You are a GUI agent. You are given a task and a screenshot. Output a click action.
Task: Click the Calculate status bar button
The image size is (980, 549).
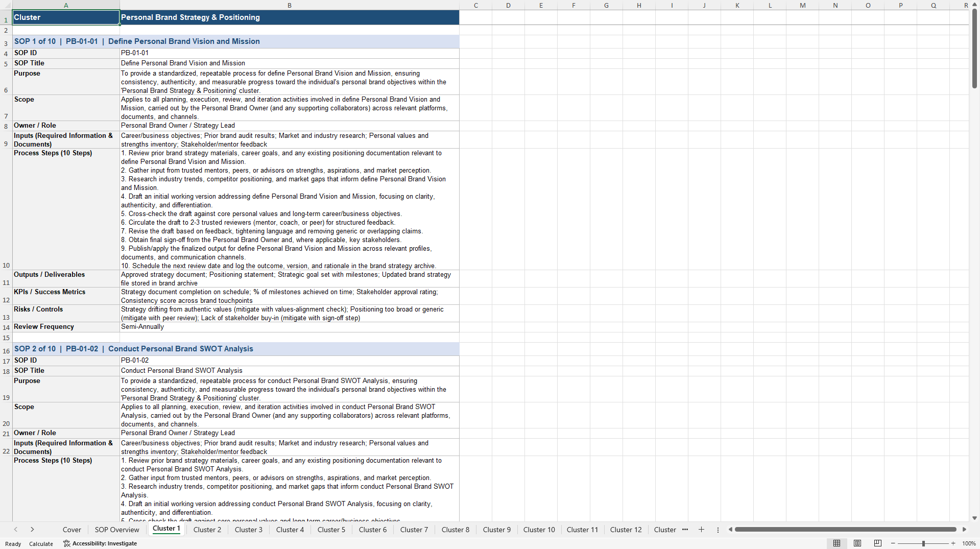(x=41, y=544)
